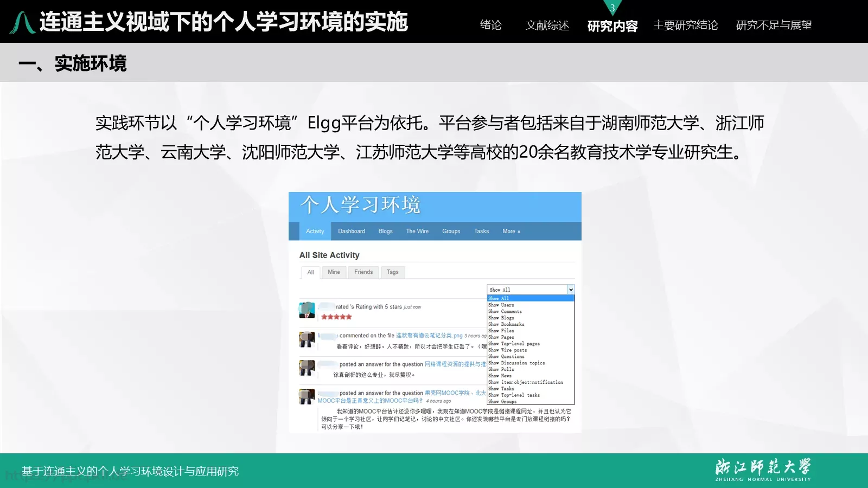This screenshot has height=488, width=868.
Task: Open the 绪论 section
Action: point(490,25)
